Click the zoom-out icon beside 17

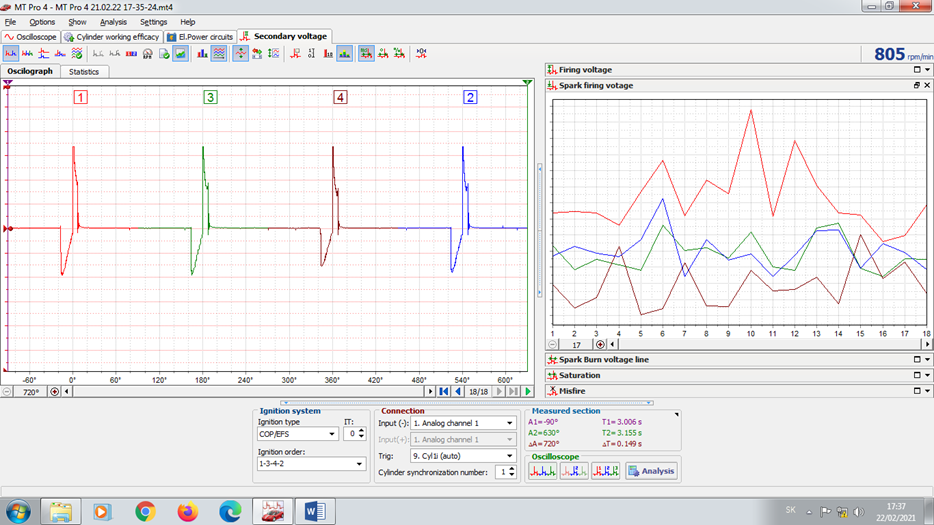pyautogui.click(x=553, y=344)
